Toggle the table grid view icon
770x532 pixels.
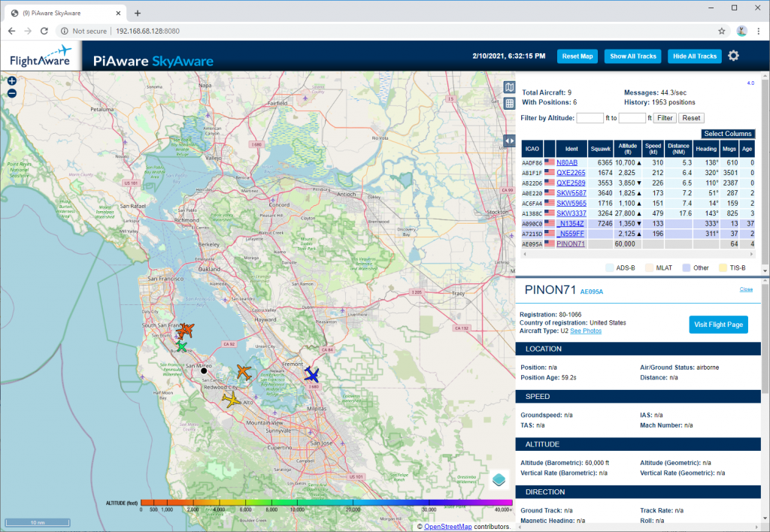point(509,103)
